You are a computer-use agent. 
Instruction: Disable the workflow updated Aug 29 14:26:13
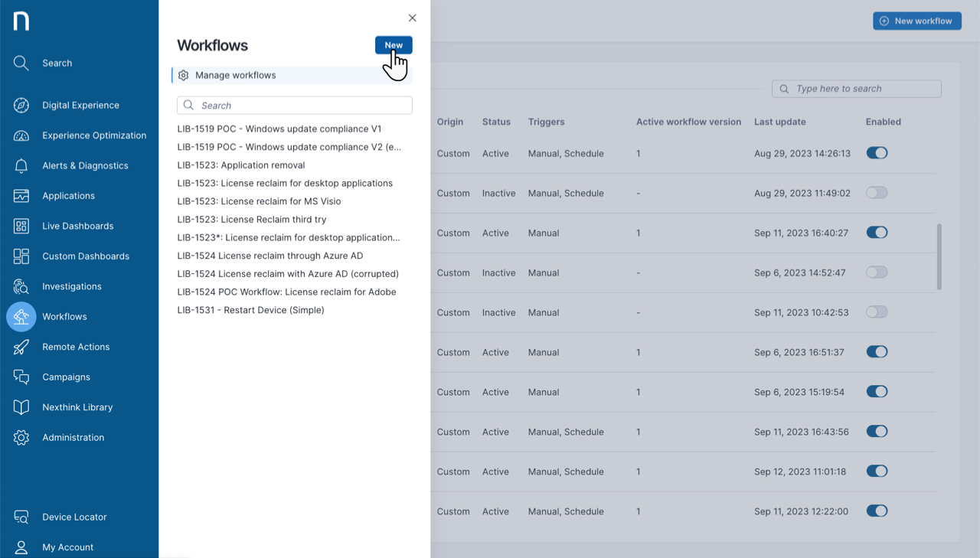coord(877,152)
